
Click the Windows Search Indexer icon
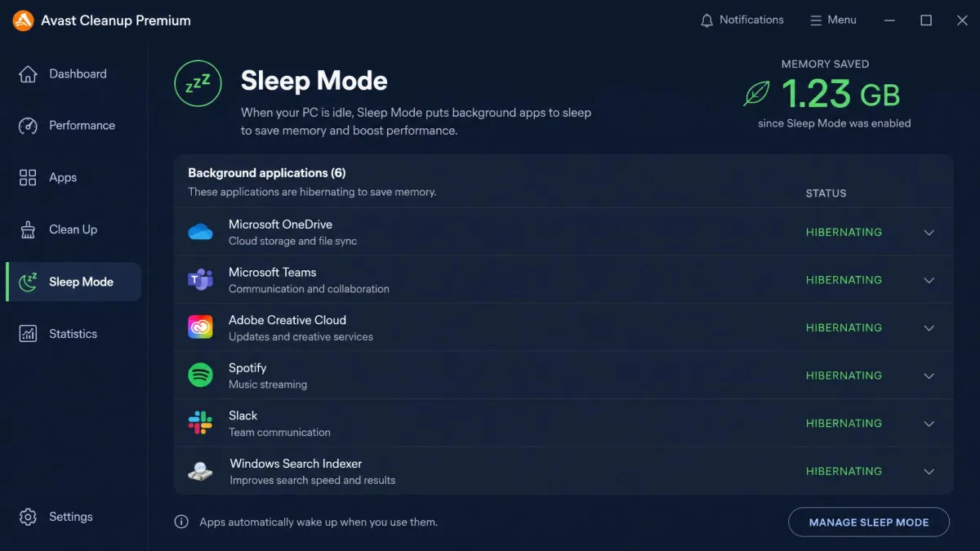click(x=200, y=472)
